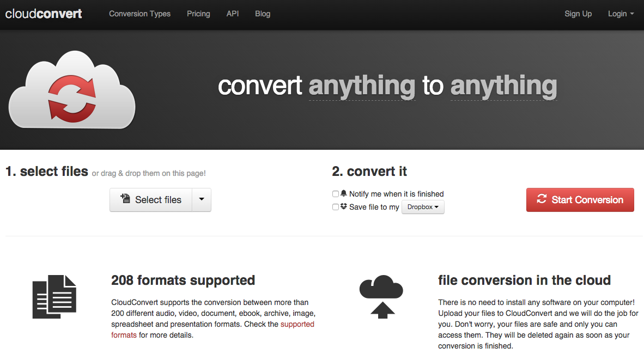This screenshot has width=644, height=360.
Task: Click 'file conversion in the cloud' heading
Action: click(525, 280)
